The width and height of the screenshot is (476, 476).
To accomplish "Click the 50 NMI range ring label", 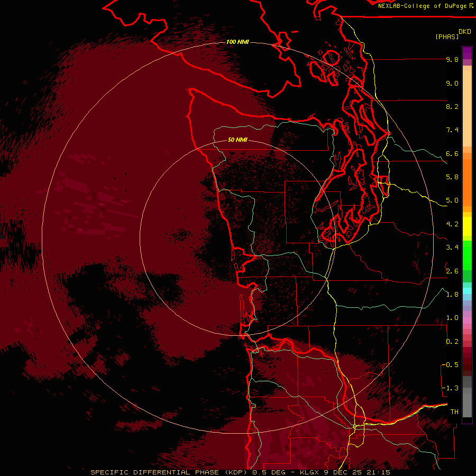I will pyautogui.click(x=237, y=140).
